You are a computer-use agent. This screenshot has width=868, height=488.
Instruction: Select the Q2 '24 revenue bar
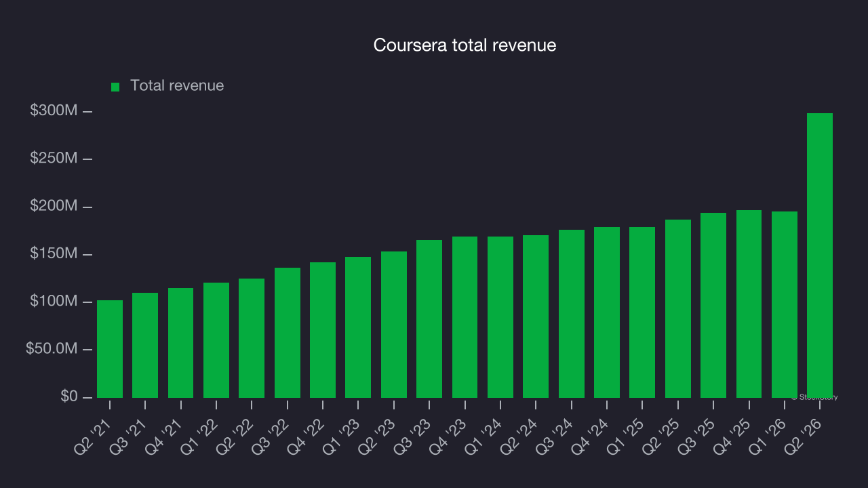[x=536, y=317]
